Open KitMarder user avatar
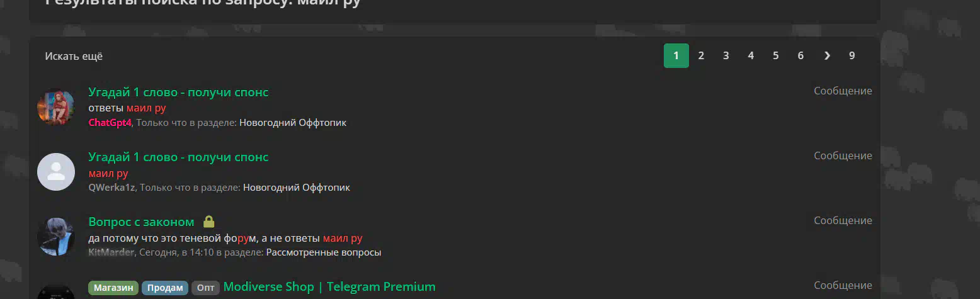980x299 pixels. [x=56, y=237]
